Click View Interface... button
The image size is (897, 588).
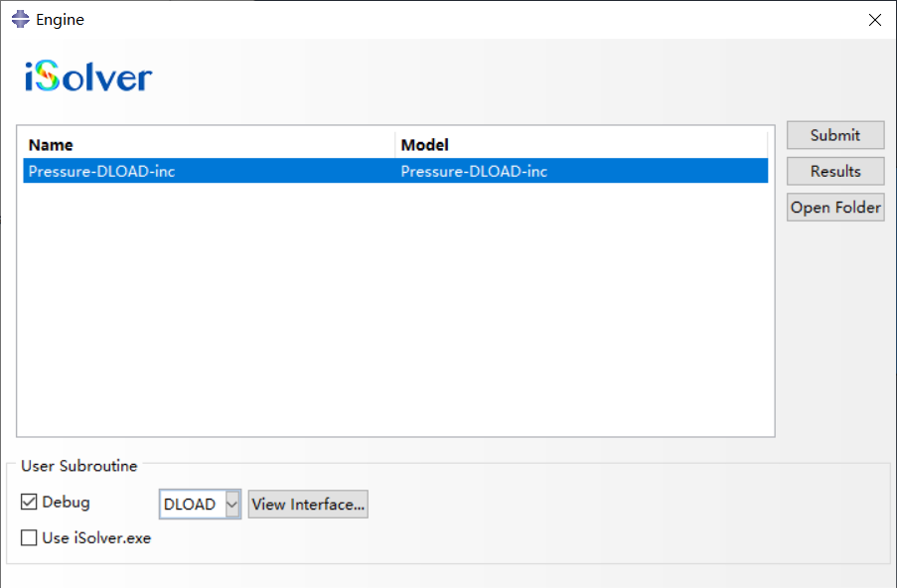(x=308, y=504)
